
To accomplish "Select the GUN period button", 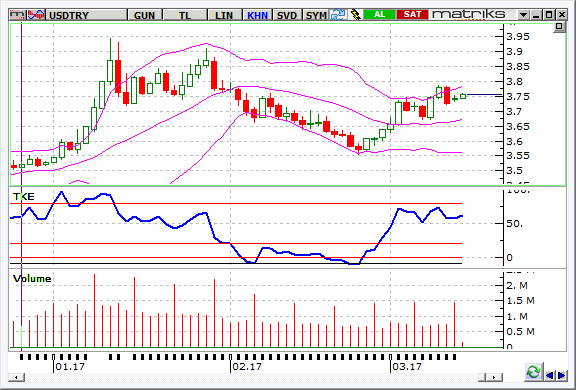I will [145, 15].
